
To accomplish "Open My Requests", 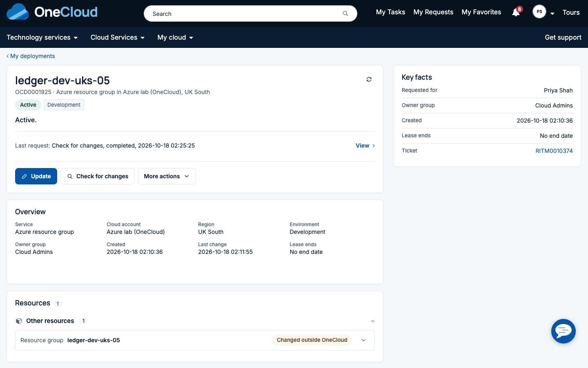I will [x=433, y=12].
